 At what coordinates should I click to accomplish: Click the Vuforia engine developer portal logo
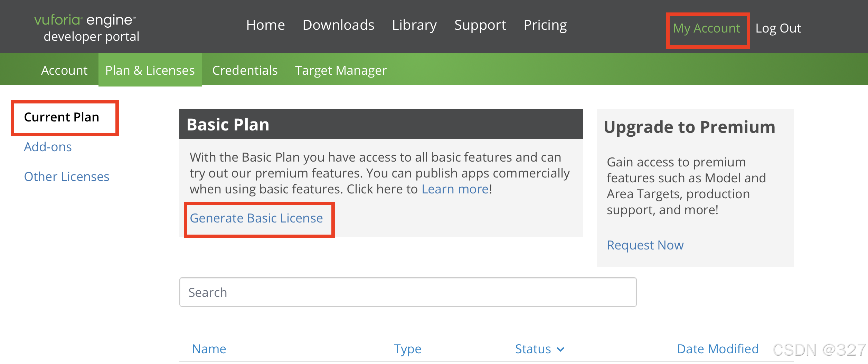[87, 28]
